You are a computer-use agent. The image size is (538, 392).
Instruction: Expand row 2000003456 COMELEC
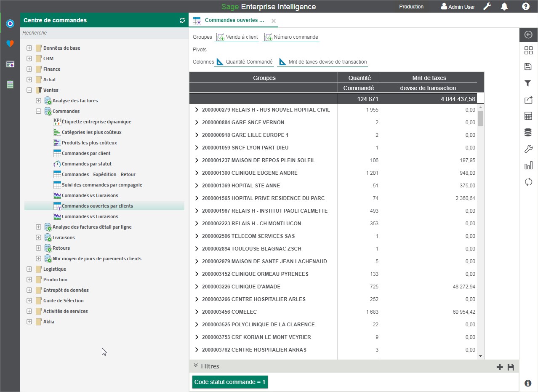[197, 312]
